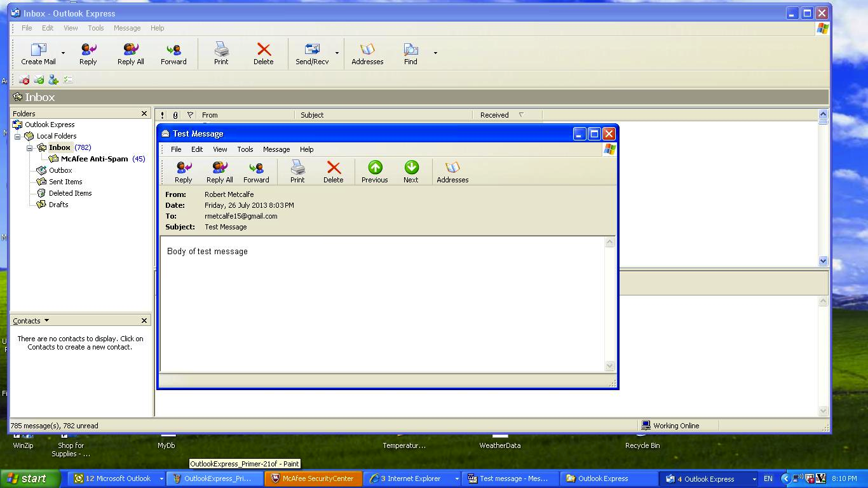
Task: Open Message menu in main Outlook Express window
Action: pos(127,28)
